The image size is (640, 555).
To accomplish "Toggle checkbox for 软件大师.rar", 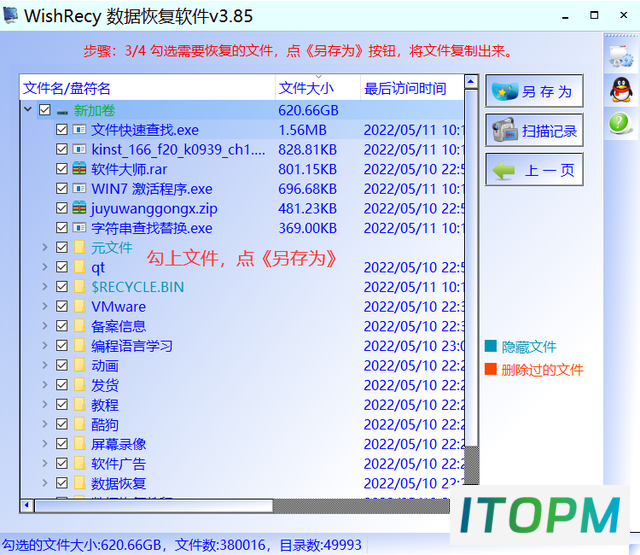I will coord(62,169).
